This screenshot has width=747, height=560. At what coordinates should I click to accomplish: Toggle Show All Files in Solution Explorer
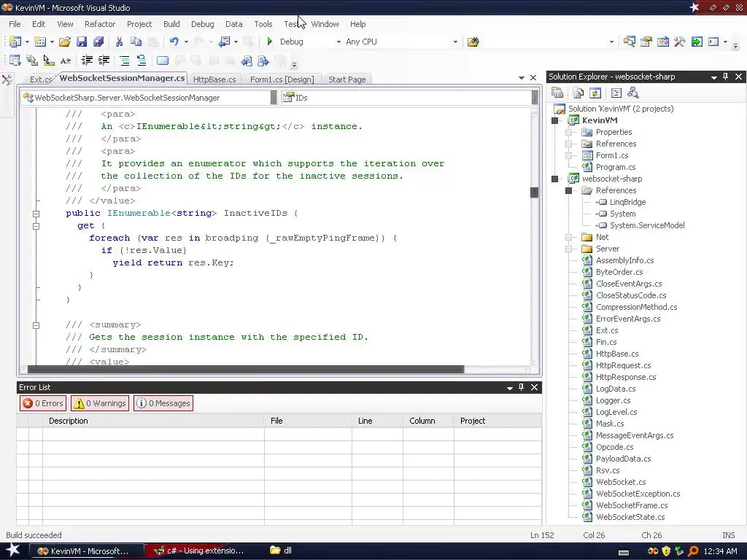(578, 93)
